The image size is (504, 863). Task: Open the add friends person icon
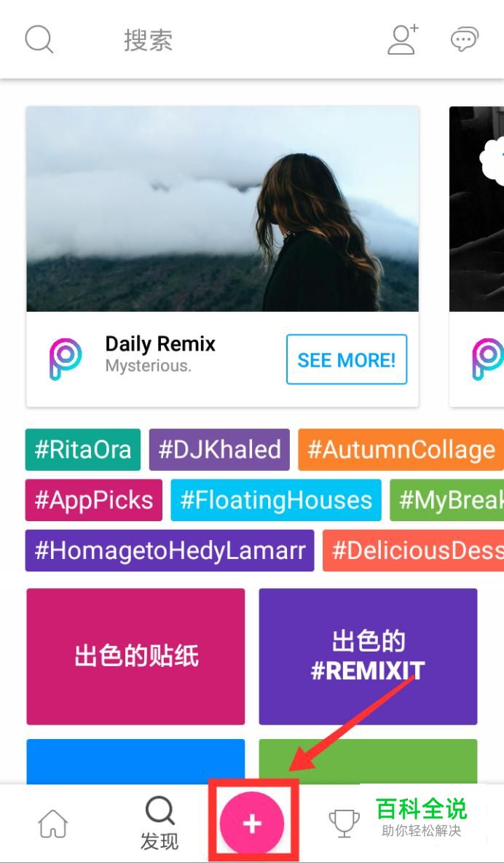click(x=403, y=39)
